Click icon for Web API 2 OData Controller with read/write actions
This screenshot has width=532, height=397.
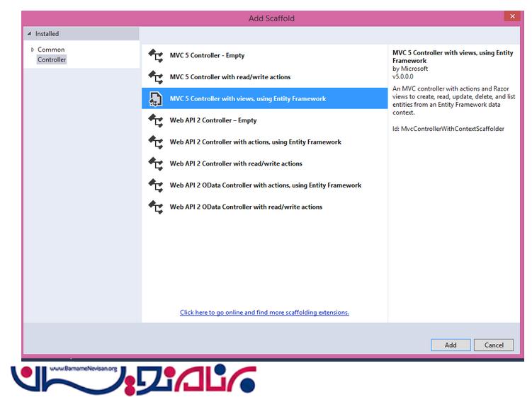click(x=156, y=207)
